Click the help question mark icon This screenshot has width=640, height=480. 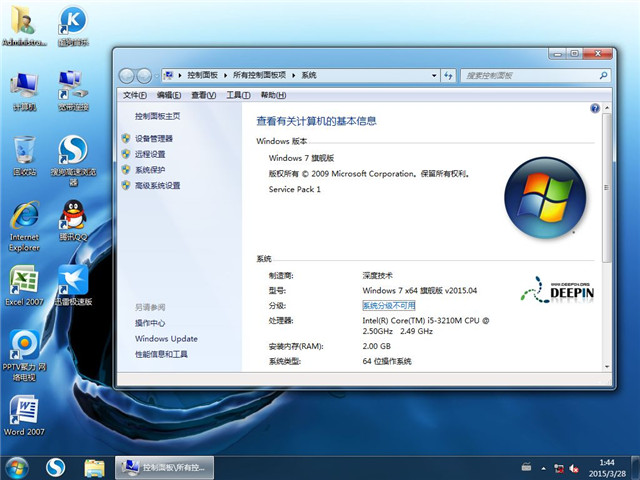tap(595, 108)
